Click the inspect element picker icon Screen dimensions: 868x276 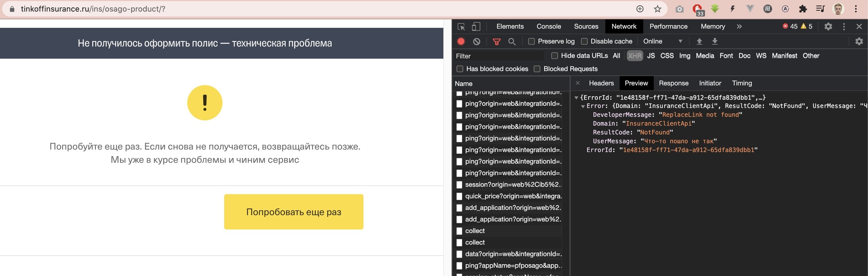click(x=461, y=26)
